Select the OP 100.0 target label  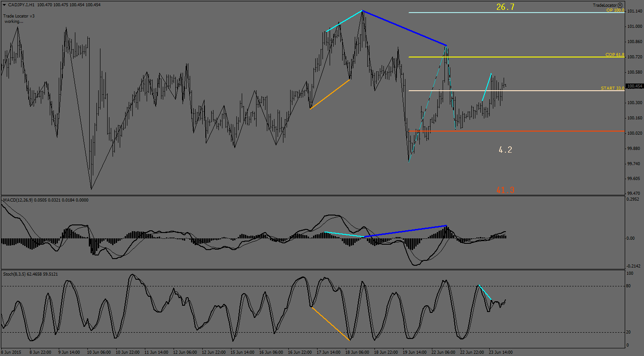615,10
